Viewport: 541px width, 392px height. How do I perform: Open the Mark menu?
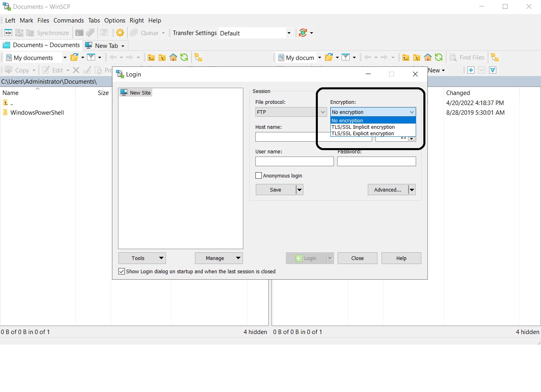27,21
